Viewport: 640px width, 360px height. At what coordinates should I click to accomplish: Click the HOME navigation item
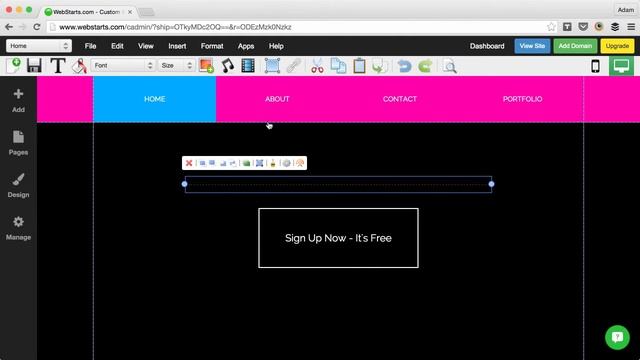pyautogui.click(x=155, y=99)
